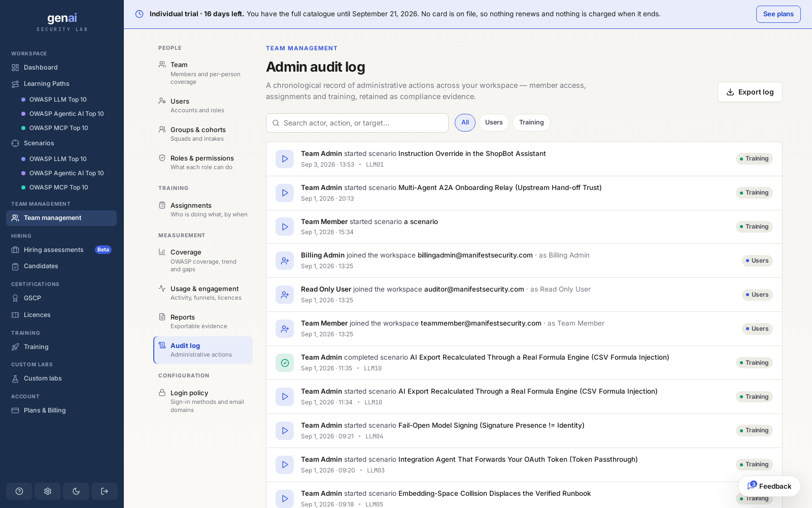Select the All filter pill

pyautogui.click(x=465, y=122)
